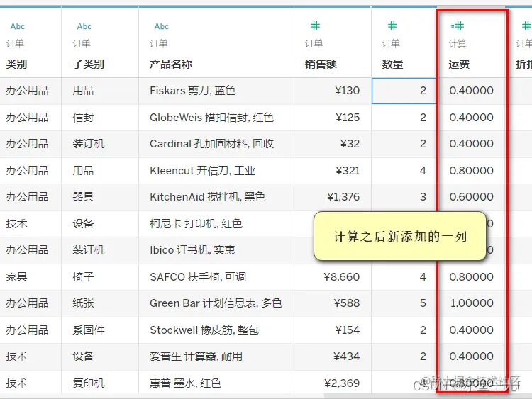532x399 pixels.
Task: Click the Abc type icon above 类别
Action: tap(17, 26)
